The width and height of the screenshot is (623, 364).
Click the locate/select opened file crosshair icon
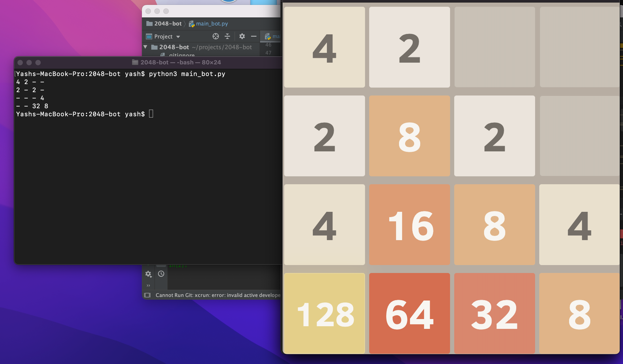coord(215,36)
